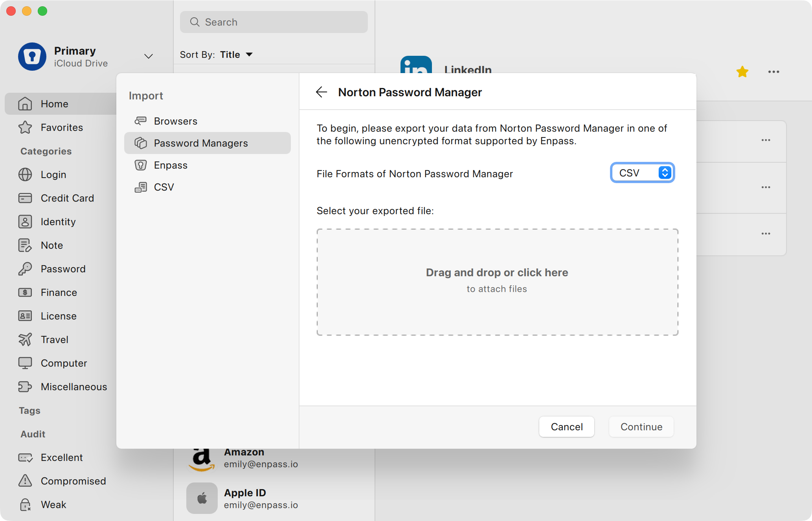The image size is (812, 521).
Task: Select the Identity category icon
Action: (25, 222)
